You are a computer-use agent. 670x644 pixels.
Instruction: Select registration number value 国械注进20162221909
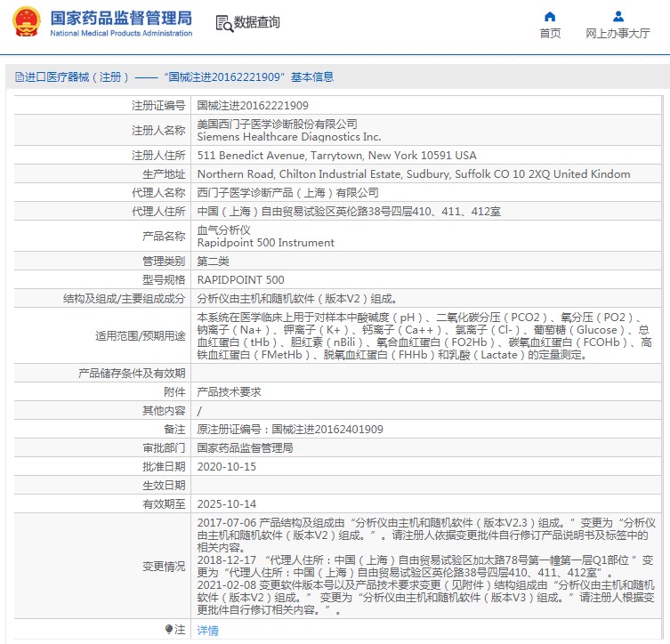coord(253,106)
